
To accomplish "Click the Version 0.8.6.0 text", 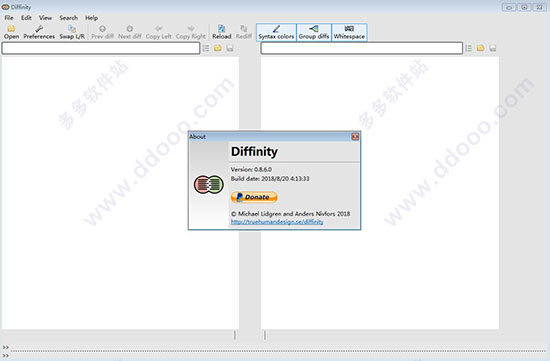I will pos(251,169).
